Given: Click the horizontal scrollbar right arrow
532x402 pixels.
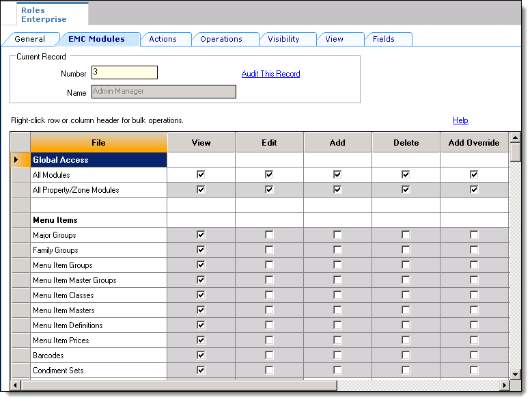Looking at the screenshot, I should point(505,385).
